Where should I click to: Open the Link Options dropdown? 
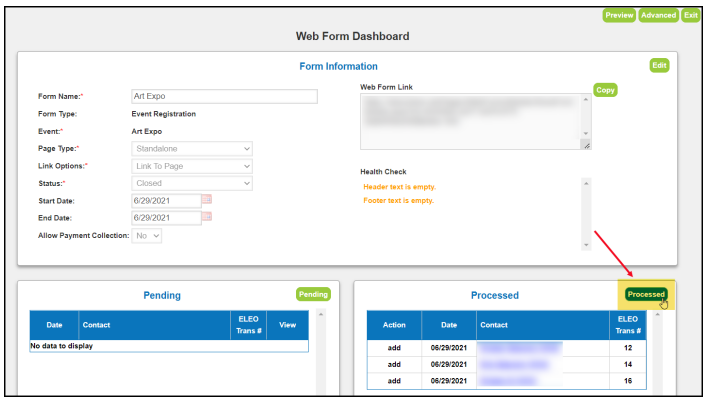[x=192, y=166]
